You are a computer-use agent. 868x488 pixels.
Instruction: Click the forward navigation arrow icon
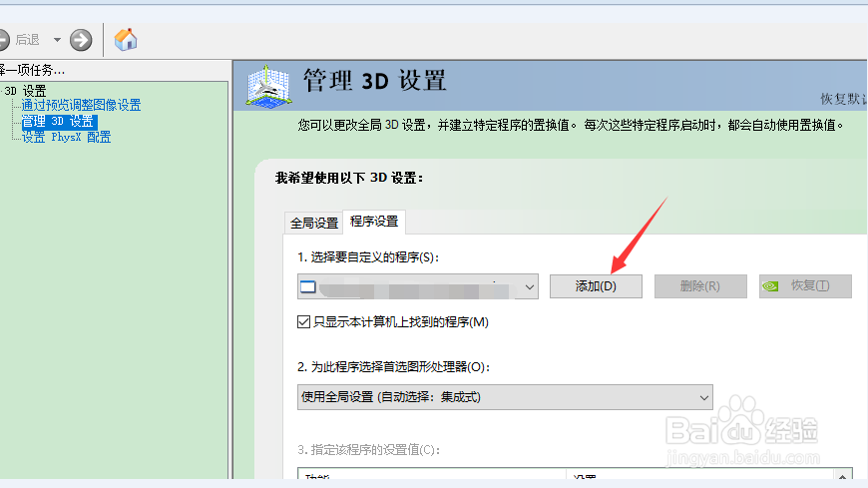click(81, 40)
